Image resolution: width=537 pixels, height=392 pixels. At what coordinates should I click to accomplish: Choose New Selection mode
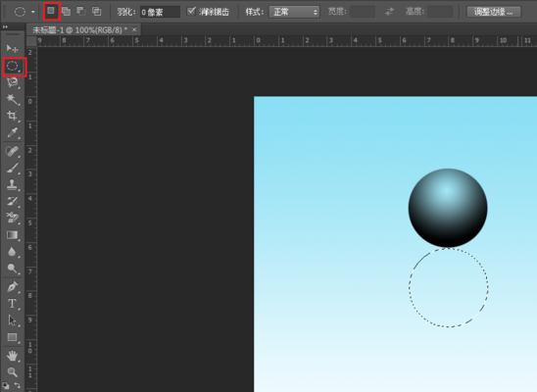pyautogui.click(x=51, y=12)
